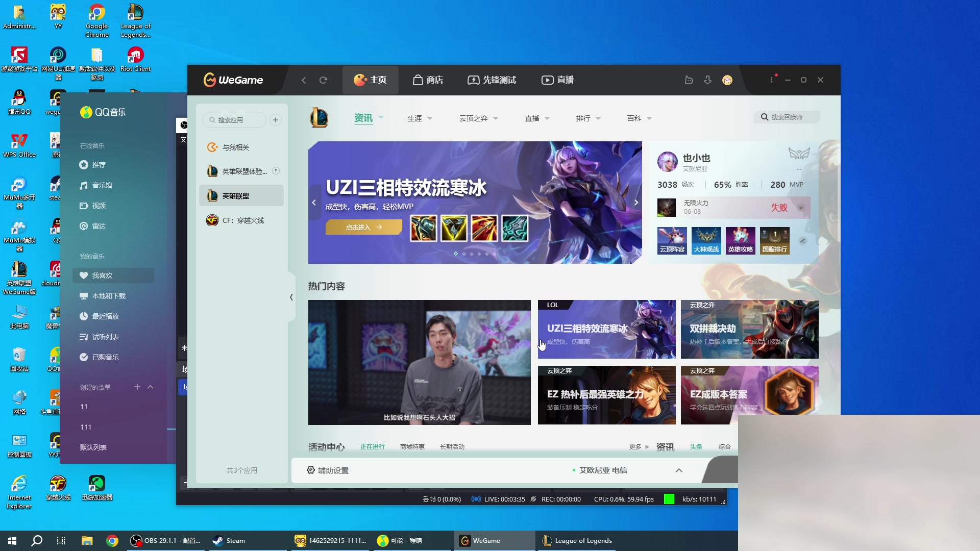
Task: Click first item icon in banner
Action: [x=424, y=228]
